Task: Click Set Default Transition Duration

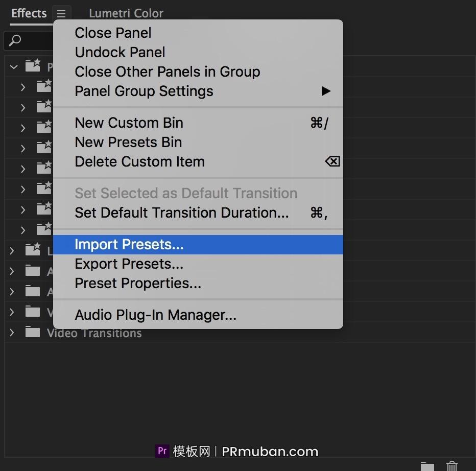Action: [x=181, y=213]
